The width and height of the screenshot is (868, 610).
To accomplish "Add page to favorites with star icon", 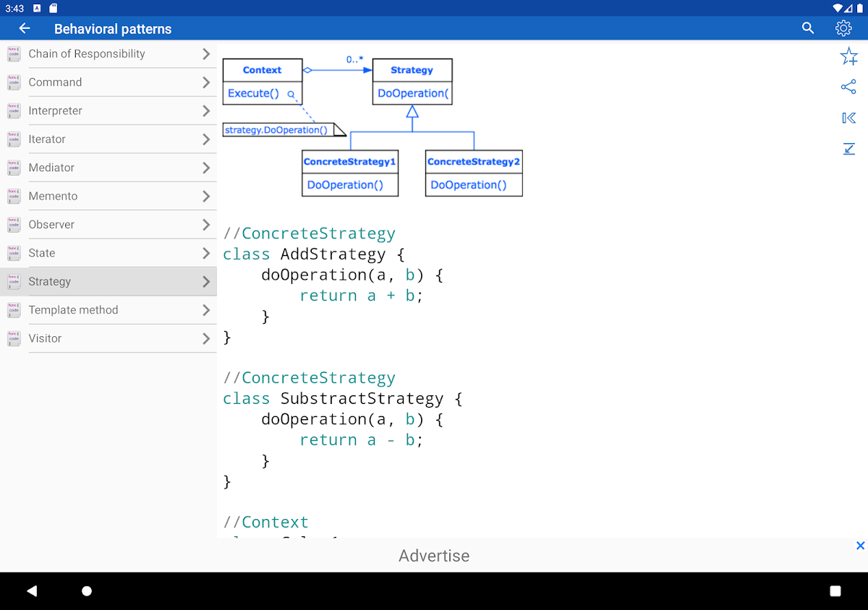I will tap(848, 56).
